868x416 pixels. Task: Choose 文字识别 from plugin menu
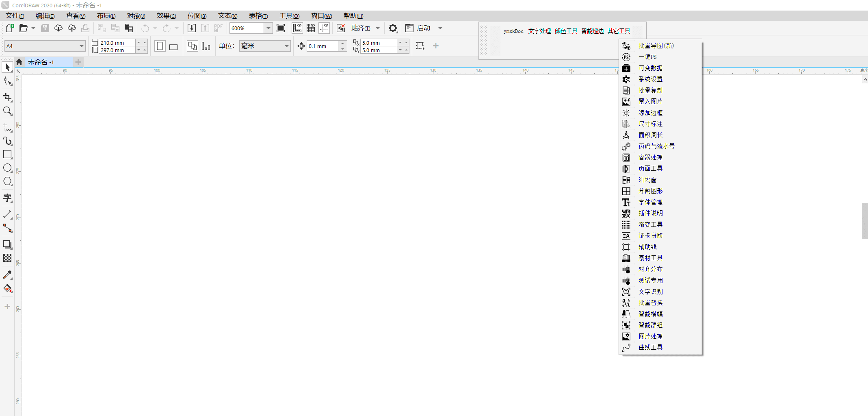[x=661, y=292]
